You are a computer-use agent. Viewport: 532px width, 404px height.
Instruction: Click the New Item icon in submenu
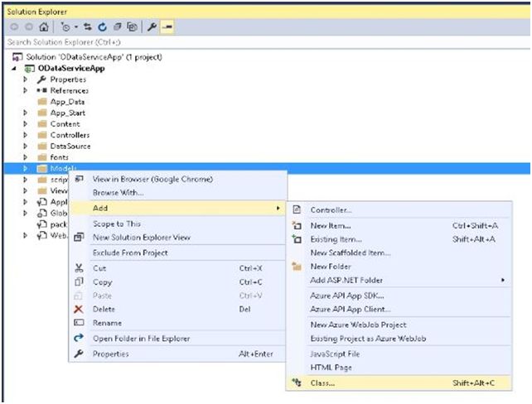click(297, 225)
